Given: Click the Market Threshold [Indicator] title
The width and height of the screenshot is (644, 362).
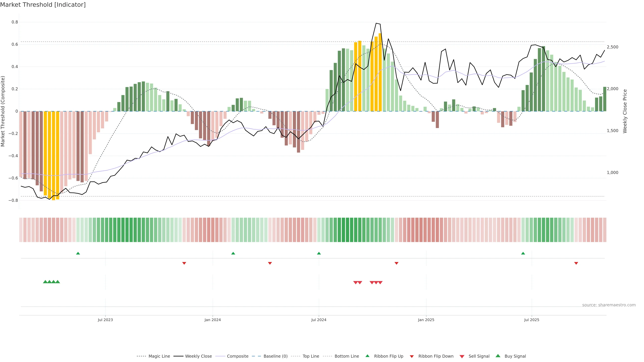Looking at the screenshot, I should click(x=43, y=5).
